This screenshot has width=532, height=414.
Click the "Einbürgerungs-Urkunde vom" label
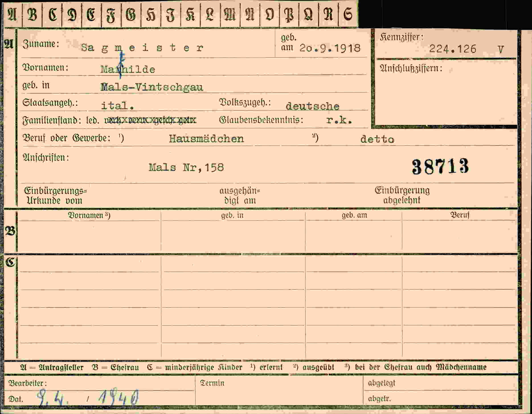click(x=55, y=196)
